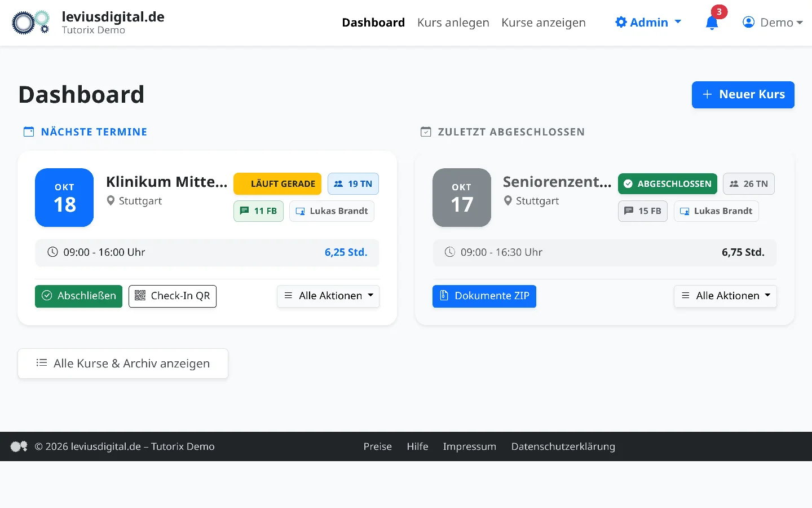Click the footer logo icon

[x=19, y=446]
